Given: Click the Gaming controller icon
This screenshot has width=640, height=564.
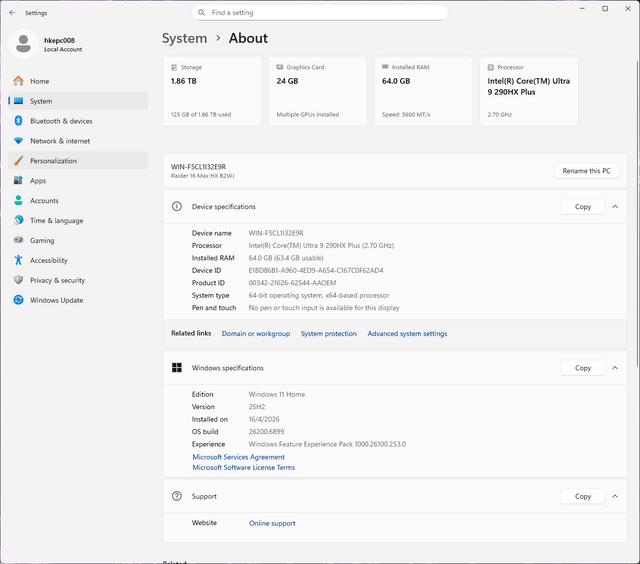Looking at the screenshot, I should (18, 240).
